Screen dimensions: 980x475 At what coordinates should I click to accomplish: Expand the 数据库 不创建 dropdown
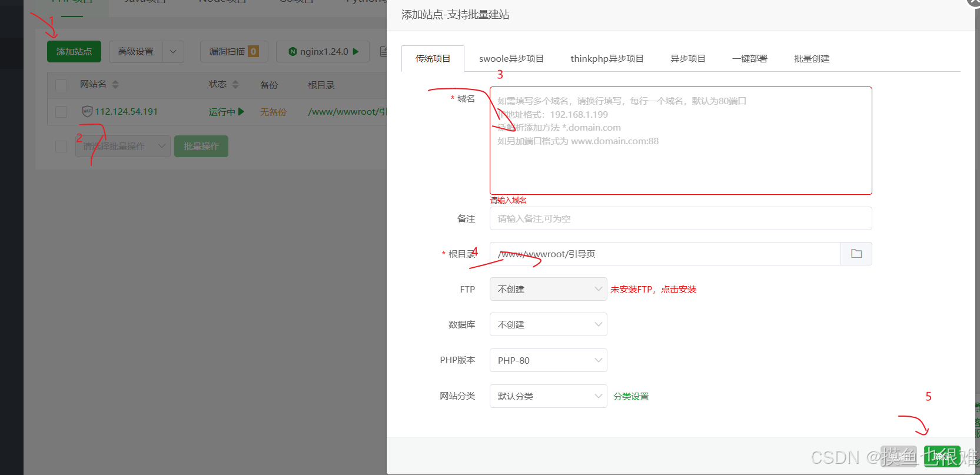tap(548, 324)
